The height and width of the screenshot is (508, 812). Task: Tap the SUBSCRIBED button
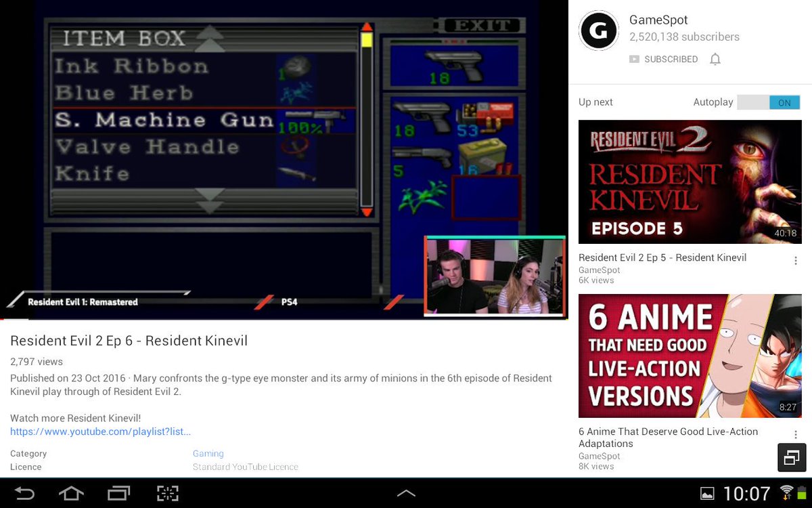tap(663, 59)
